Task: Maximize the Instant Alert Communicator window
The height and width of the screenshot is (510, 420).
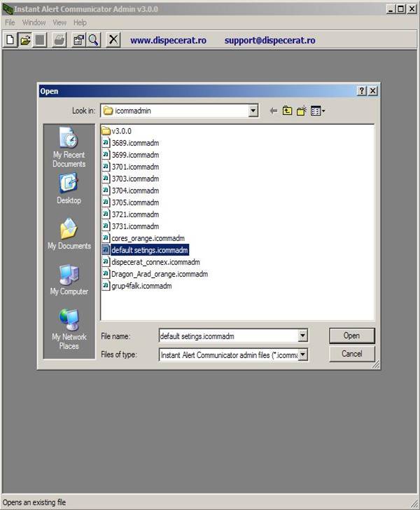Action: (401, 9)
